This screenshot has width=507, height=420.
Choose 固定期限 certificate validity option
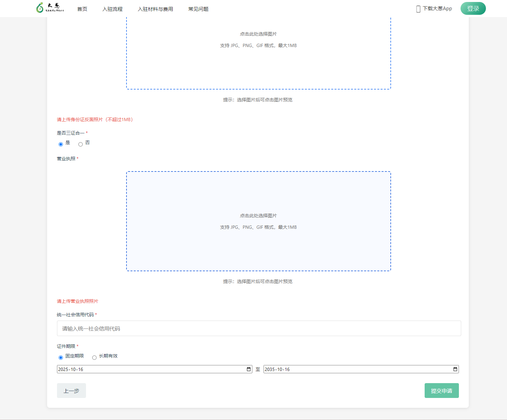click(x=61, y=357)
